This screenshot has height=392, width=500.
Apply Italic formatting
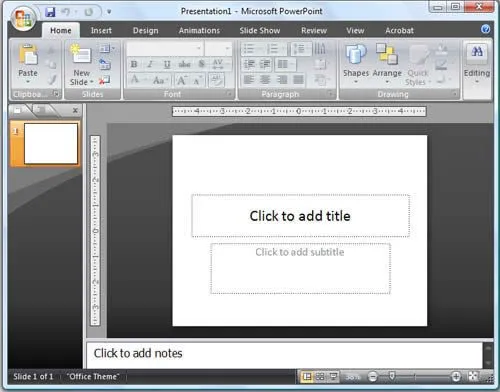tap(150, 64)
